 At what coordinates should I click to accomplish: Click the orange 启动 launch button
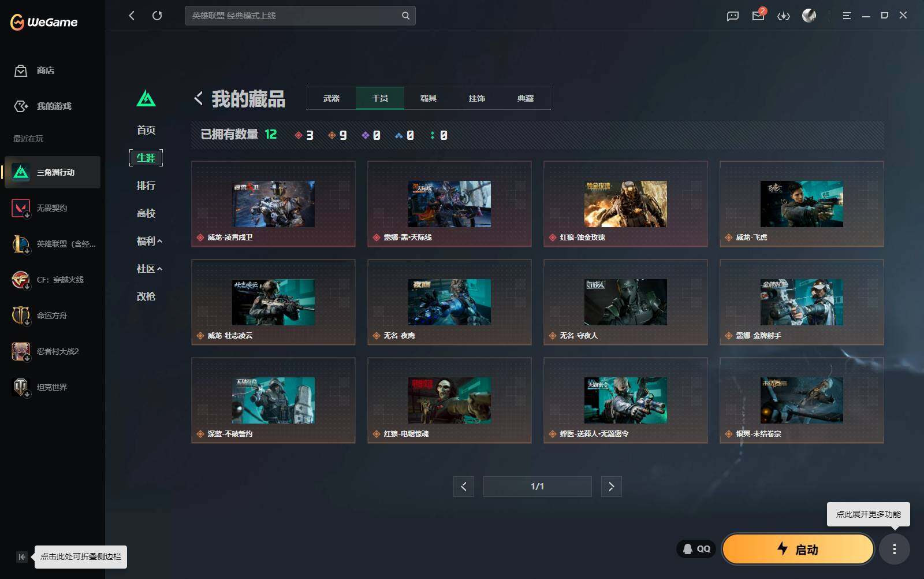(798, 549)
